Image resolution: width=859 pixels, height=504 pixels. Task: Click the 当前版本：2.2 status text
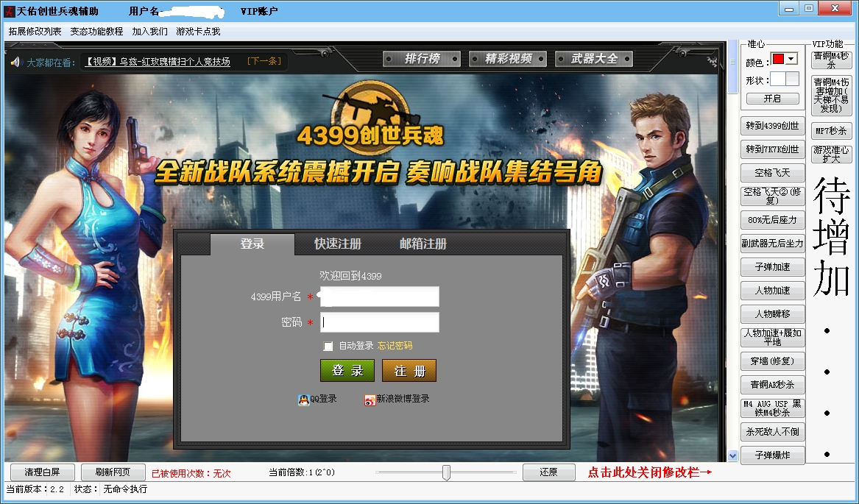(35, 489)
